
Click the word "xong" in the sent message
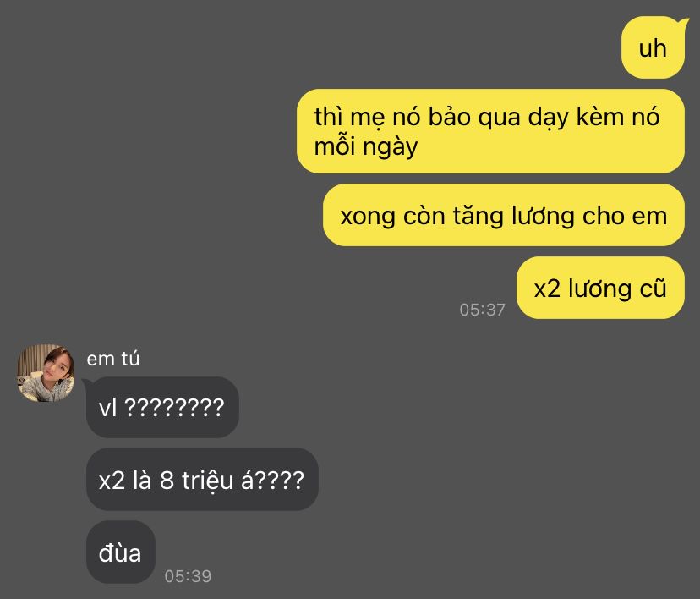click(x=368, y=218)
